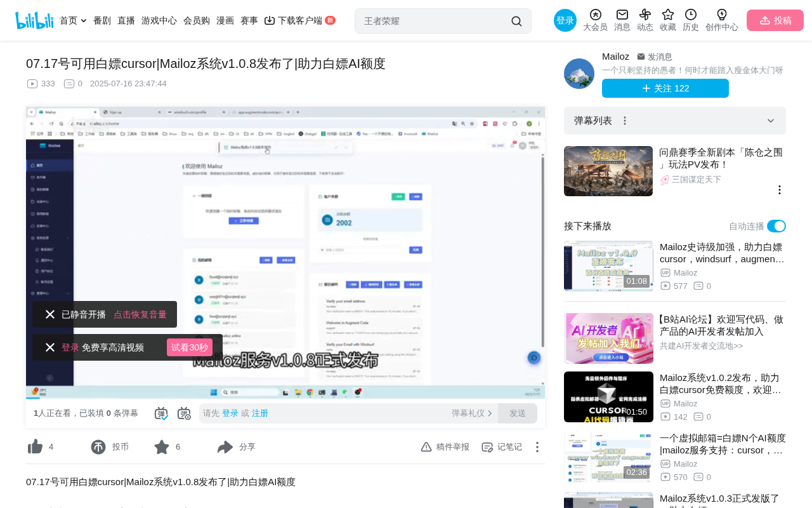Open 创作中心 lightbulb icon
Image resolution: width=812 pixels, height=508 pixels.
pyautogui.click(x=722, y=15)
